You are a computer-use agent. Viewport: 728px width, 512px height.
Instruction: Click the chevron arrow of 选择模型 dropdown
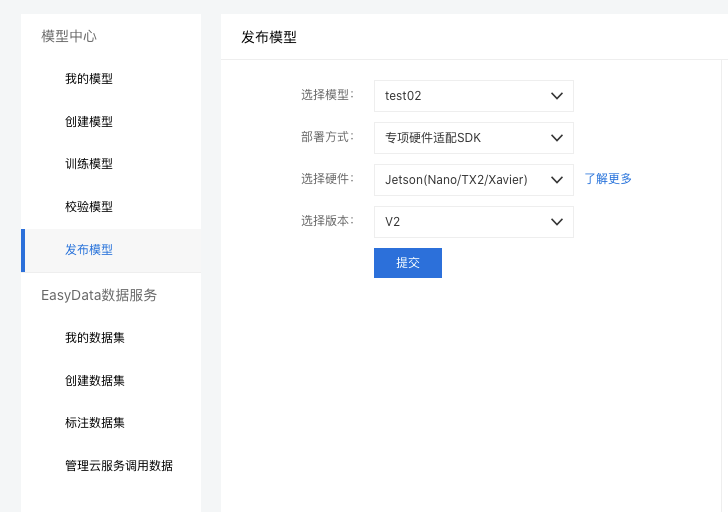coord(557,96)
